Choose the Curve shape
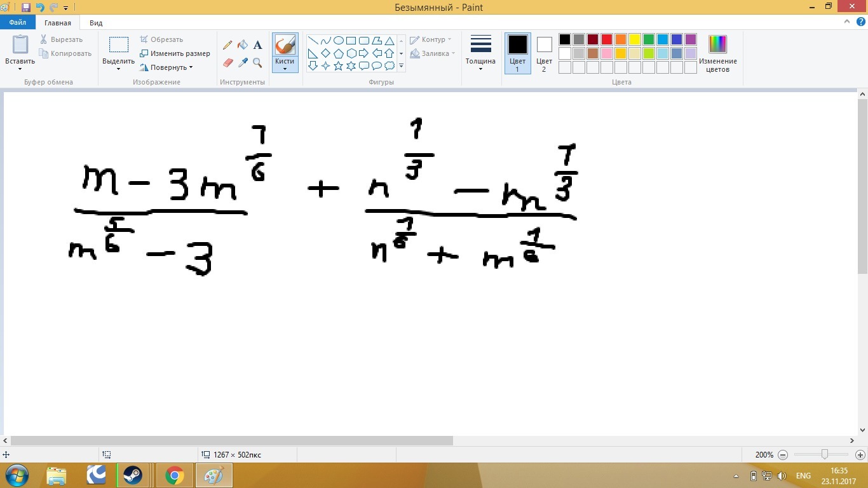The image size is (868, 488). click(x=325, y=41)
